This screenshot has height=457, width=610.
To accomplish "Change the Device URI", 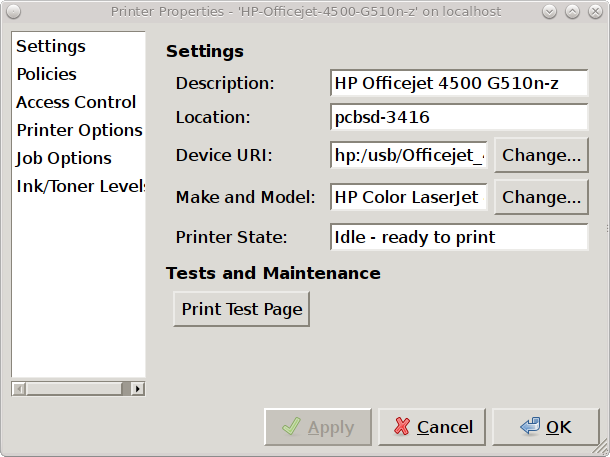I will (x=541, y=155).
